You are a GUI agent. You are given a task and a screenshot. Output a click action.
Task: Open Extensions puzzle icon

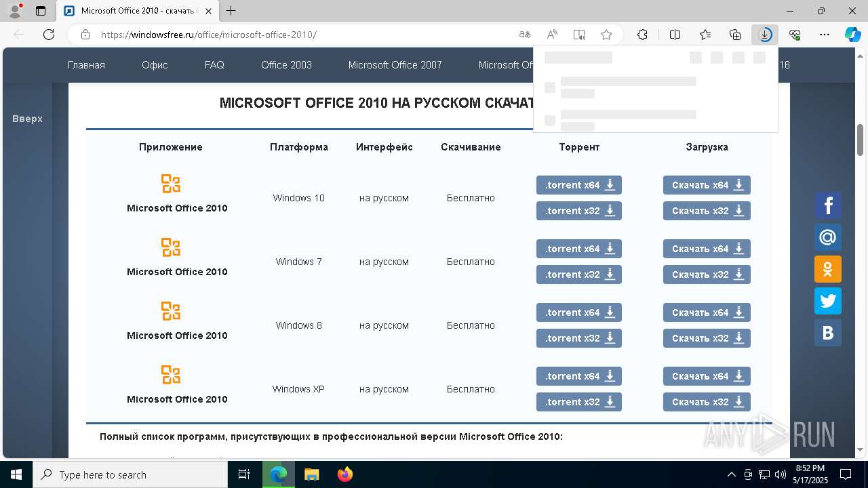click(x=642, y=35)
